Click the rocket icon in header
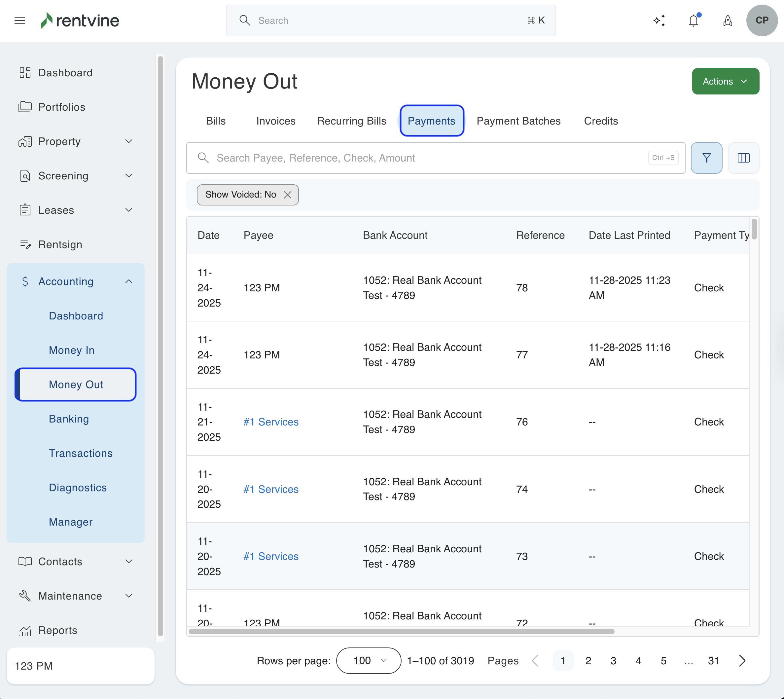Image resolution: width=784 pixels, height=699 pixels. (x=728, y=20)
